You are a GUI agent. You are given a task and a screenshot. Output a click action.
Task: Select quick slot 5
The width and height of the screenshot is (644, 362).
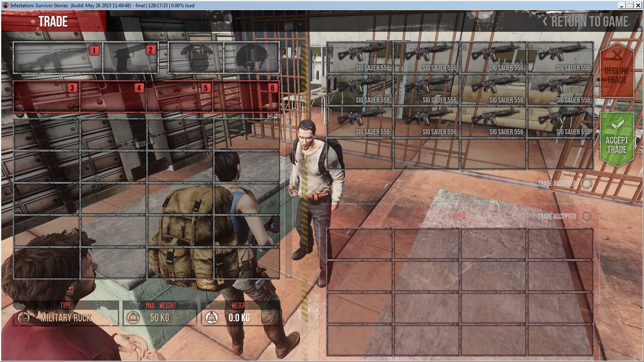pos(180,97)
